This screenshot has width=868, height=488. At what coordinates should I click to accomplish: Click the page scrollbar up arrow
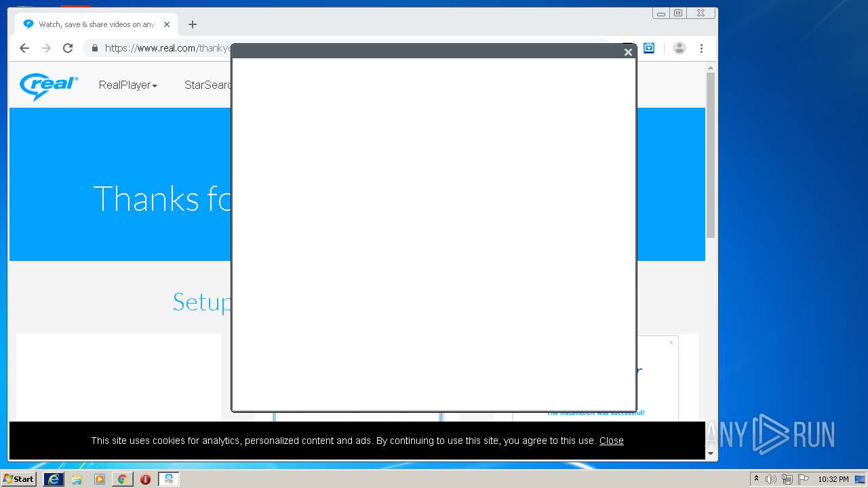(711, 68)
